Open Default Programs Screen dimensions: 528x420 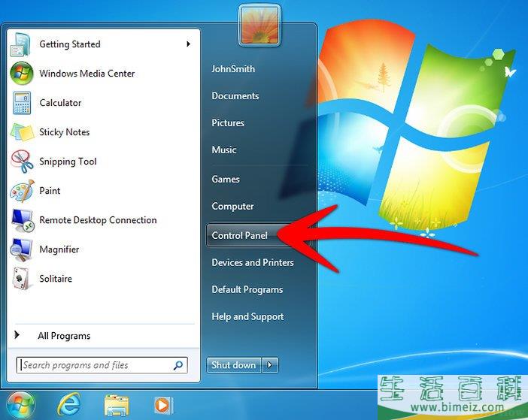[247, 289]
